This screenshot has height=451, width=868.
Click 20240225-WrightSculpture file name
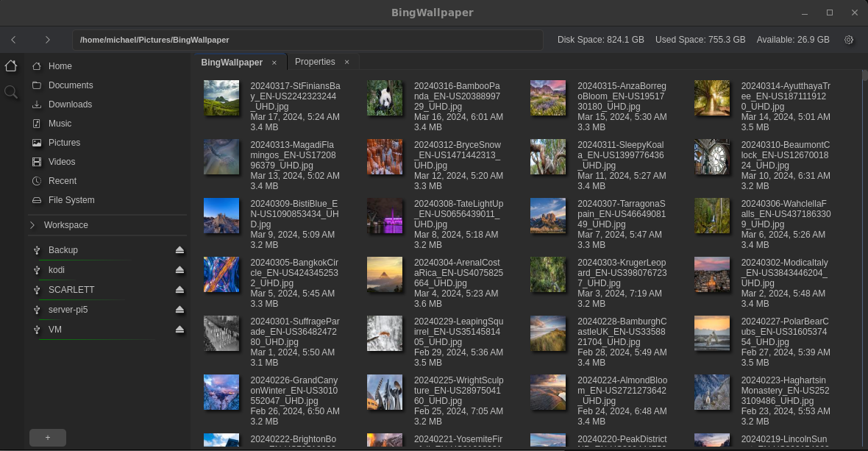tap(459, 391)
